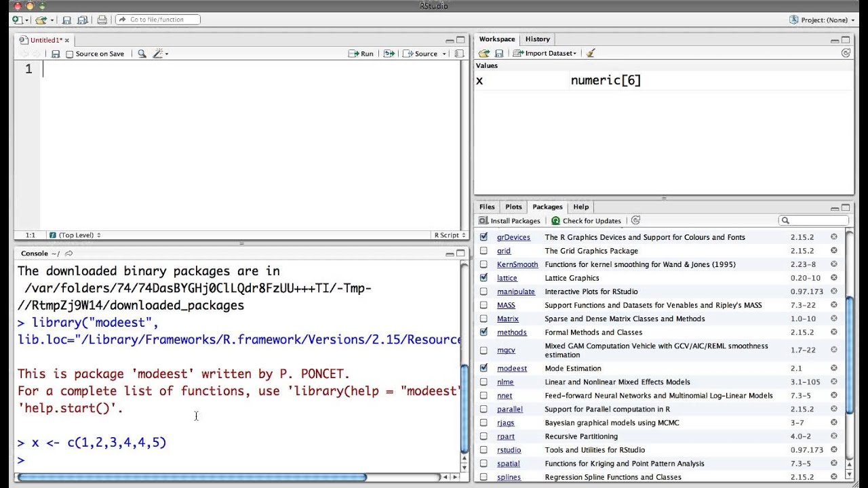Switch to the Help tab
The image size is (868, 488).
[581, 207]
